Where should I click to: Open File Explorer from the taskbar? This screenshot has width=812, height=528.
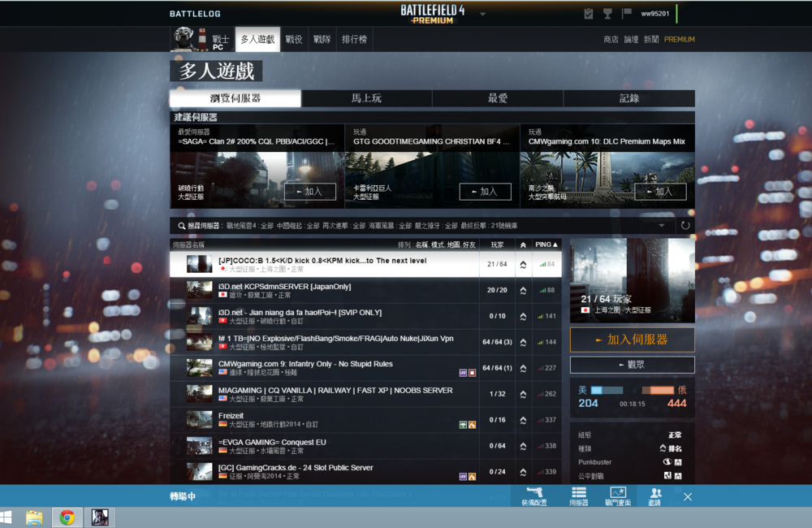(34, 517)
